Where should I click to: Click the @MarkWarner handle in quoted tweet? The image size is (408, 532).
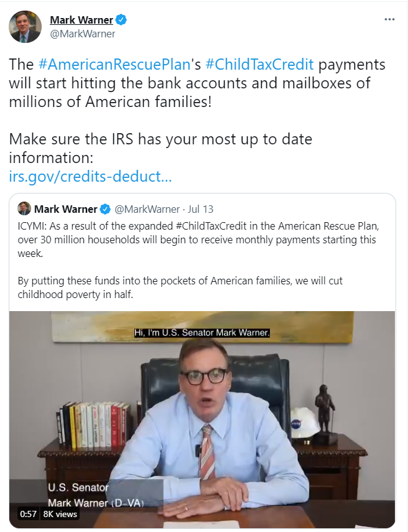147,209
